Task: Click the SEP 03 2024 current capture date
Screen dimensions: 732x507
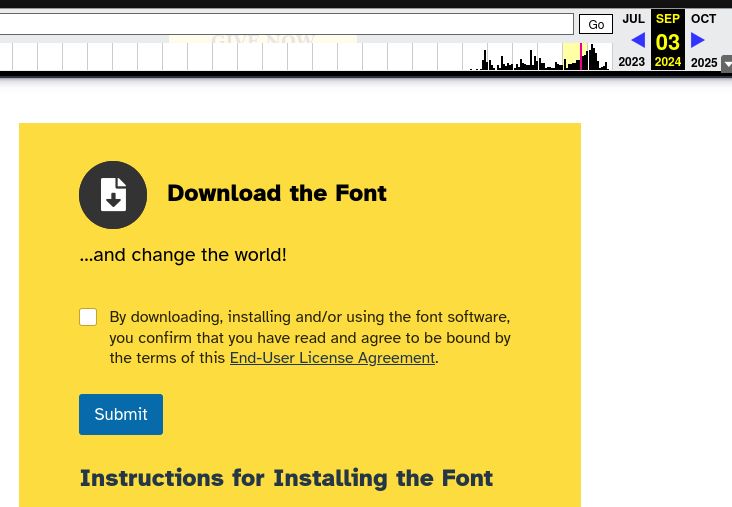Action: [x=668, y=40]
